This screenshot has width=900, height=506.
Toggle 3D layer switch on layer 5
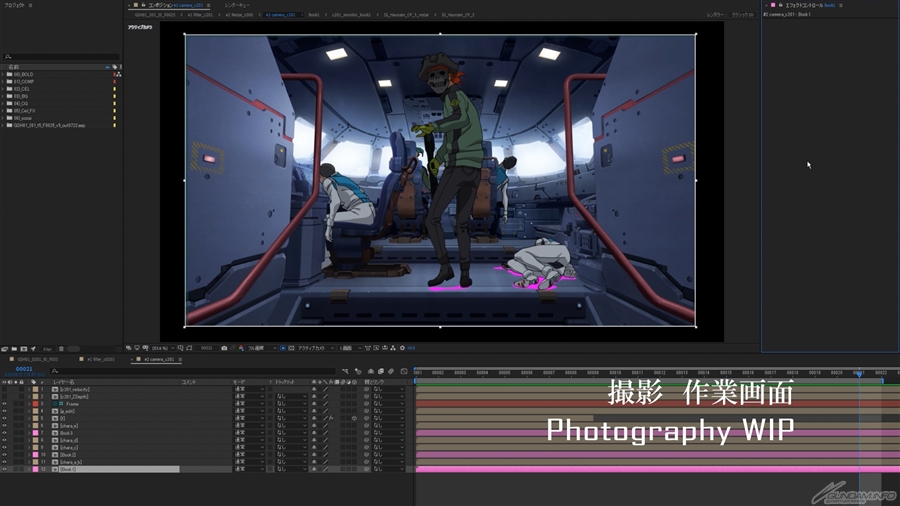354,418
